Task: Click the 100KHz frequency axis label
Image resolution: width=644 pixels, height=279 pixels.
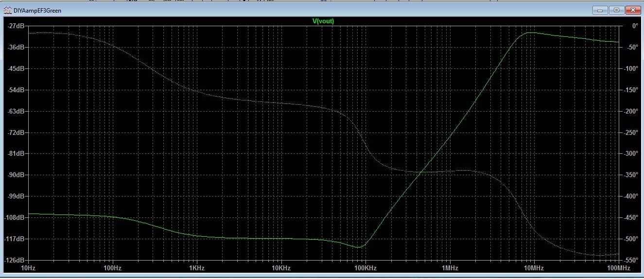Action: point(365,268)
